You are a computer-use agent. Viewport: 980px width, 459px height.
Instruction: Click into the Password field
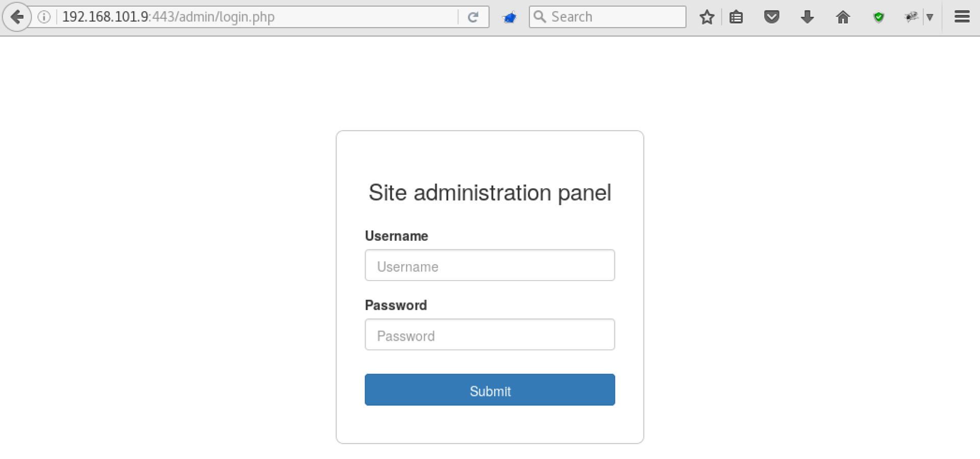pyautogui.click(x=489, y=335)
